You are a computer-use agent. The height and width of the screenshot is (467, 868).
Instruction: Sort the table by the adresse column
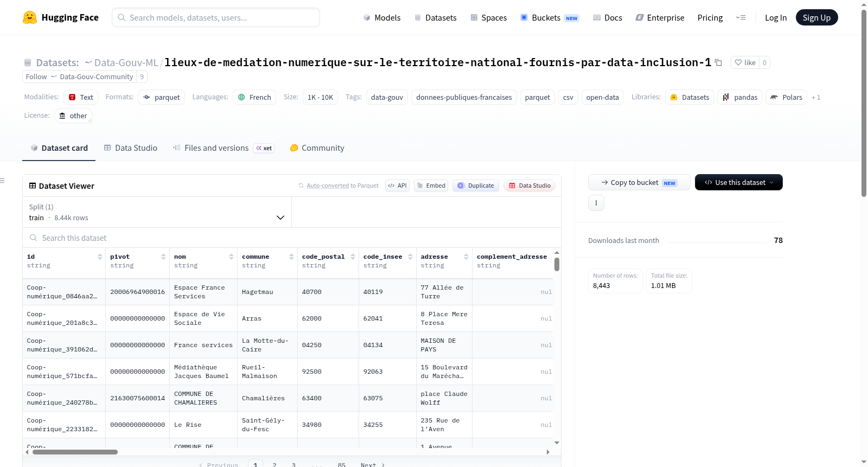466,257
